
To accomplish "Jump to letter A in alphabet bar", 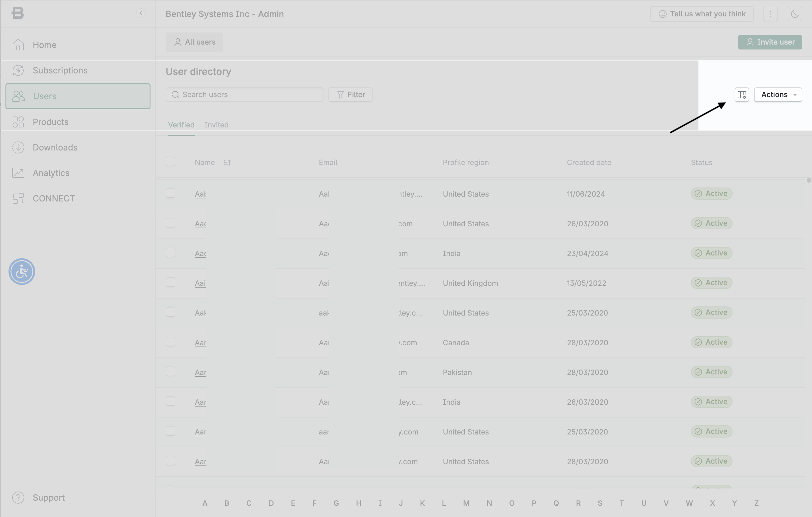I will (x=205, y=503).
